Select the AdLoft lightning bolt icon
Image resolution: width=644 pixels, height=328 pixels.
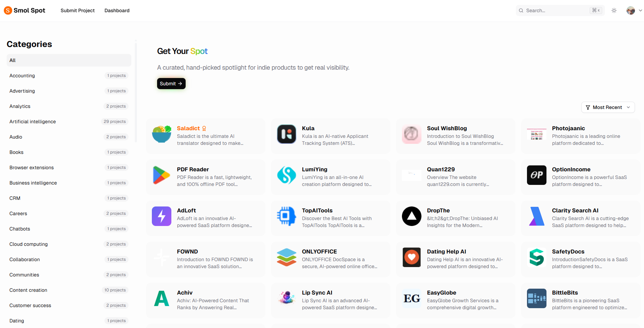pyautogui.click(x=162, y=216)
